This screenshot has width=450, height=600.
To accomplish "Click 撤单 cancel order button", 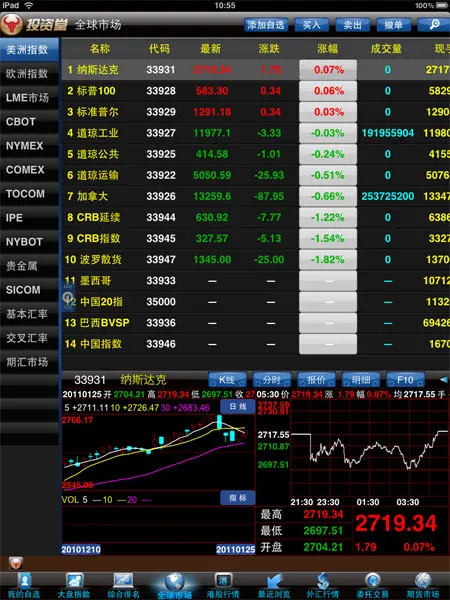I will [393, 25].
